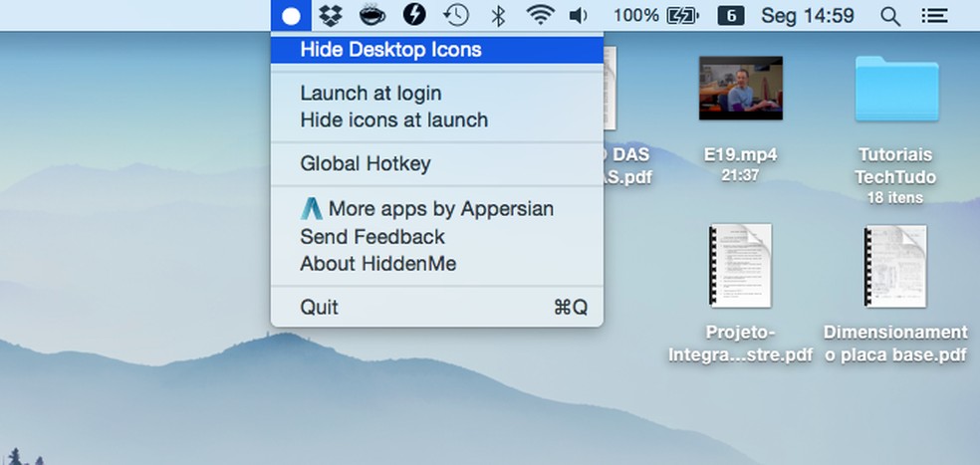Viewport: 980px width, 465px height.
Task: Open the Wi-Fi status menu
Action: (x=541, y=15)
